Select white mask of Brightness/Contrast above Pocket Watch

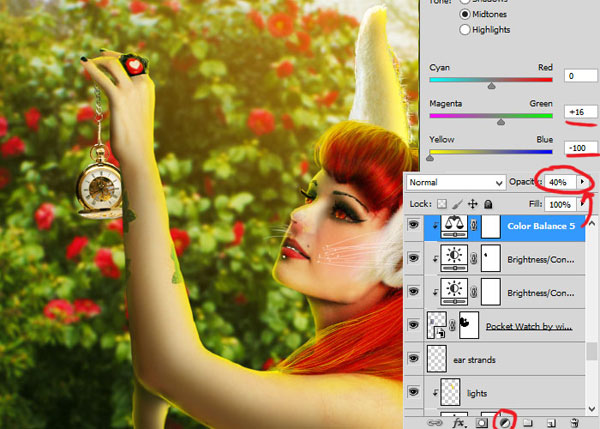click(491, 292)
